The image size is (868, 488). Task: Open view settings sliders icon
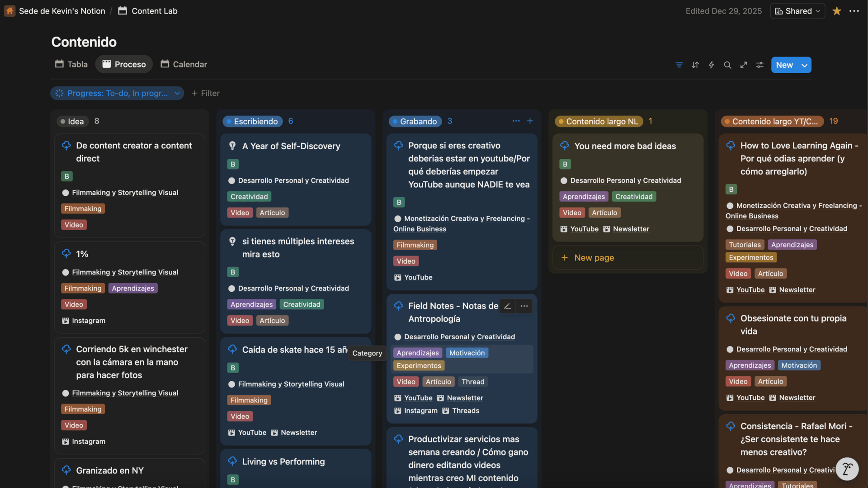(x=760, y=65)
